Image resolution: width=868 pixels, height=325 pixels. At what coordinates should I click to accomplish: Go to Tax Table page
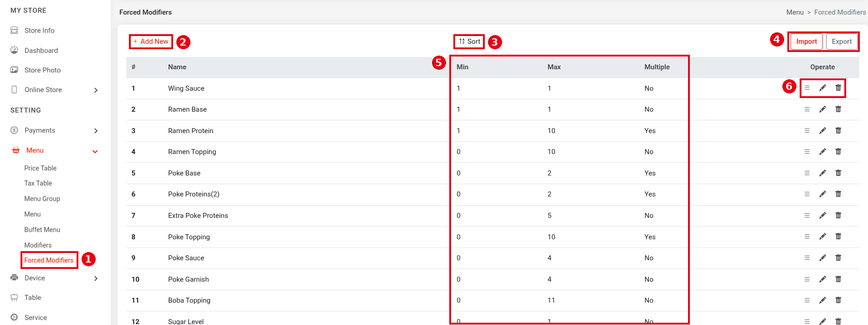click(38, 183)
